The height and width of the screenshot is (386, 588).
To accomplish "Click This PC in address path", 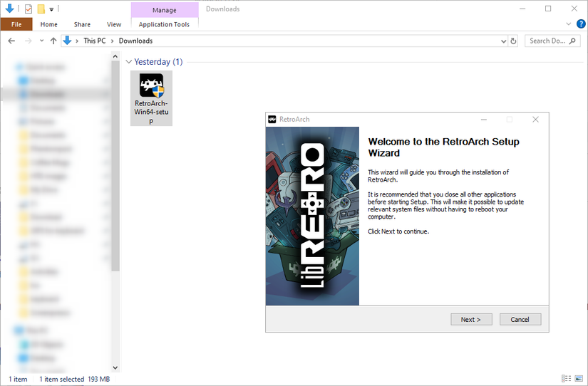I will pyautogui.click(x=95, y=41).
